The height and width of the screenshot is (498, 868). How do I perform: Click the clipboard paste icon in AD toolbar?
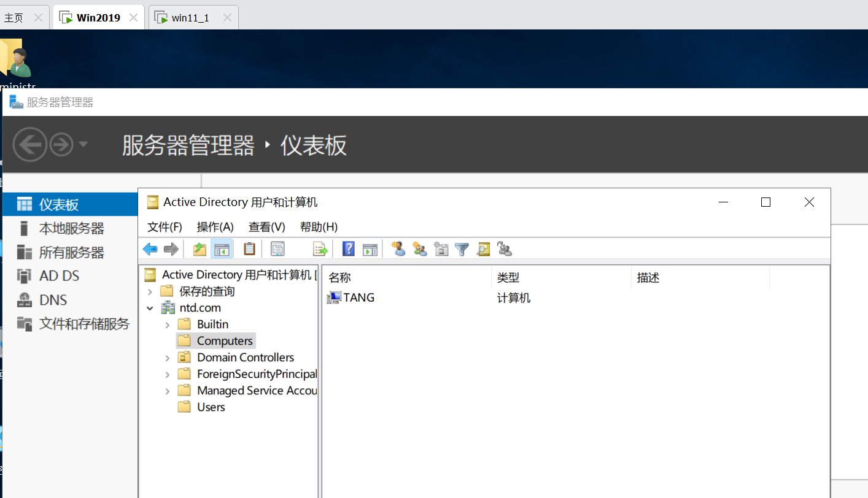tap(249, 249)
